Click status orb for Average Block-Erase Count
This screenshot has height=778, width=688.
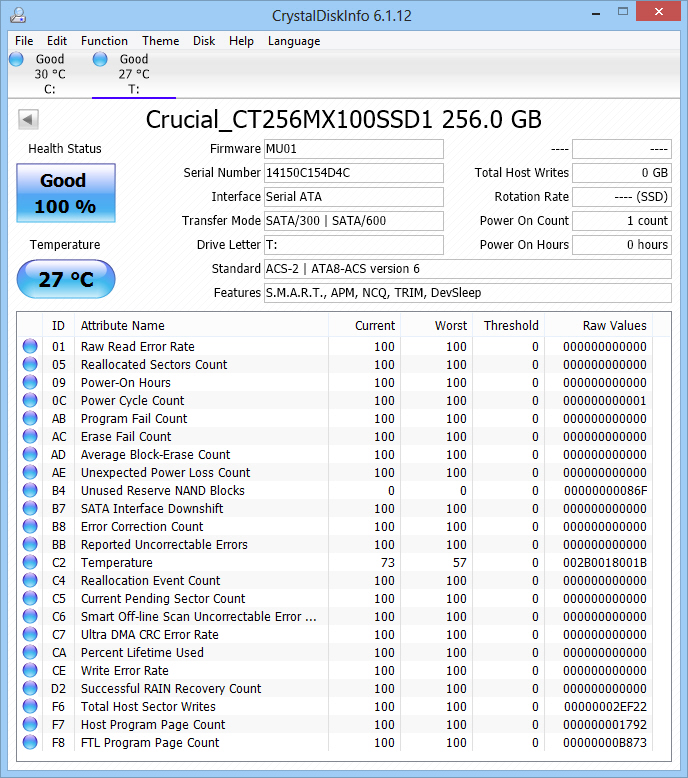[30, 454]
